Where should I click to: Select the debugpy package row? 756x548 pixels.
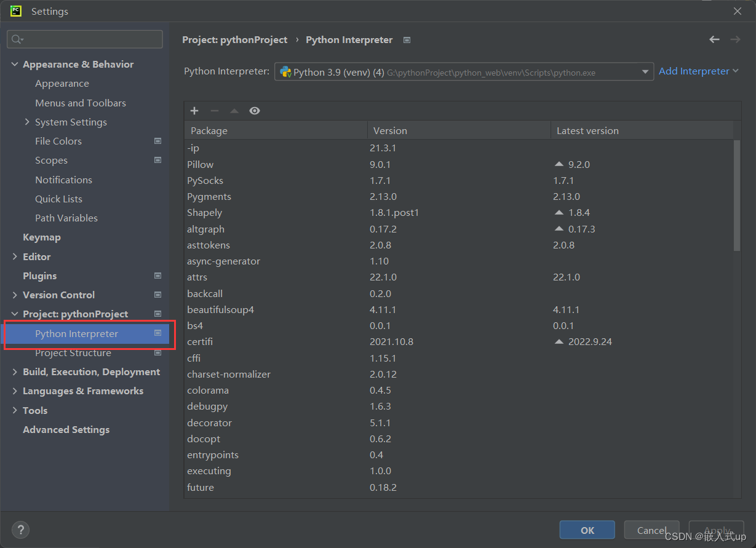pyautogui.click(x=459, y=406)
